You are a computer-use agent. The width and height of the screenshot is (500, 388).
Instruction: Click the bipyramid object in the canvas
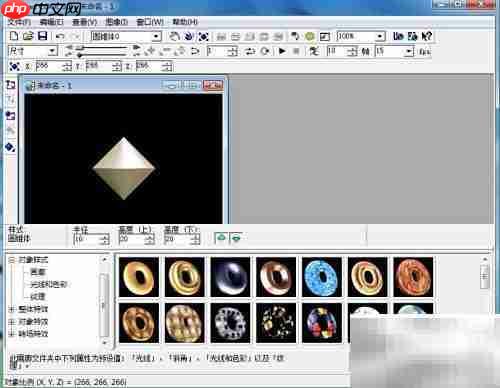tap(124, 168)
